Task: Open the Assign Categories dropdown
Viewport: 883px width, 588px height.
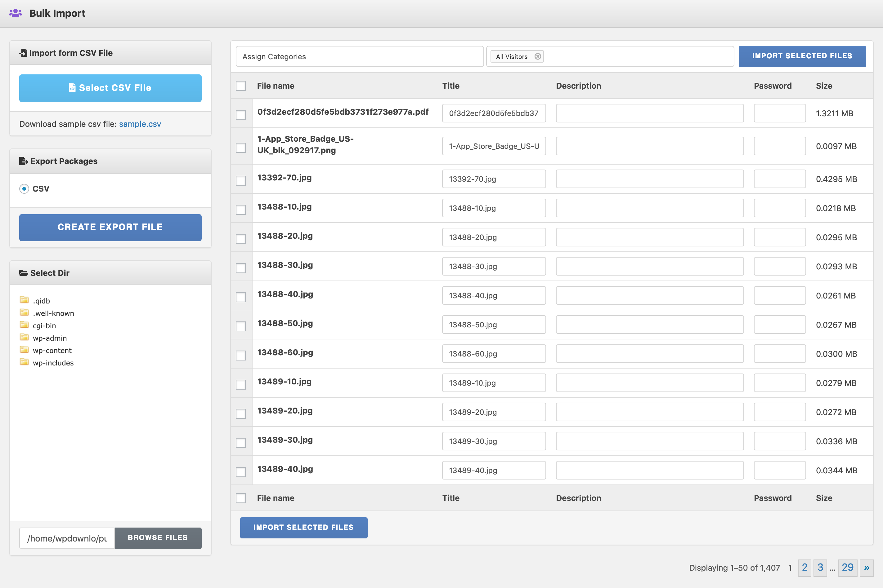Action: 359,56
